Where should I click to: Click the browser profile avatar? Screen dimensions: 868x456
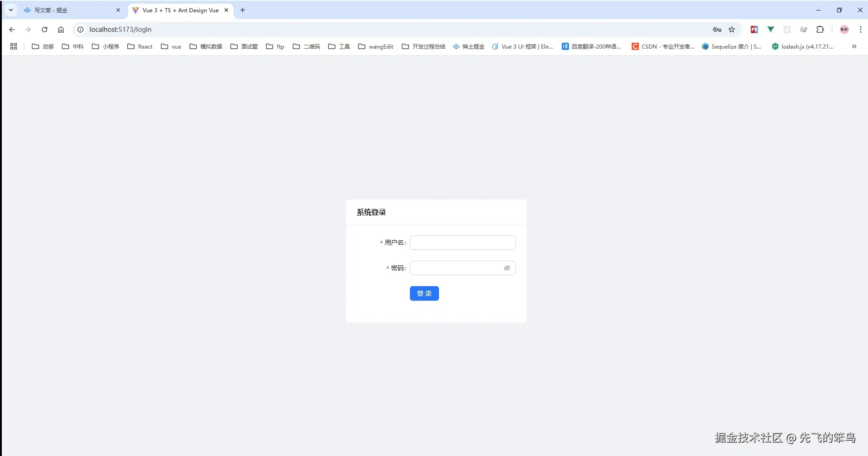point(844,29)
